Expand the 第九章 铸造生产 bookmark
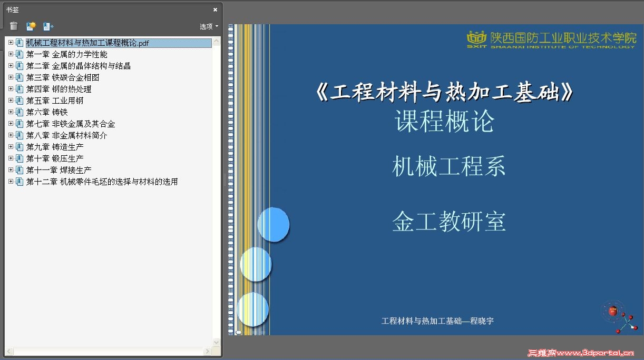This screenshot has width=644, height=360. pos(11,147)
